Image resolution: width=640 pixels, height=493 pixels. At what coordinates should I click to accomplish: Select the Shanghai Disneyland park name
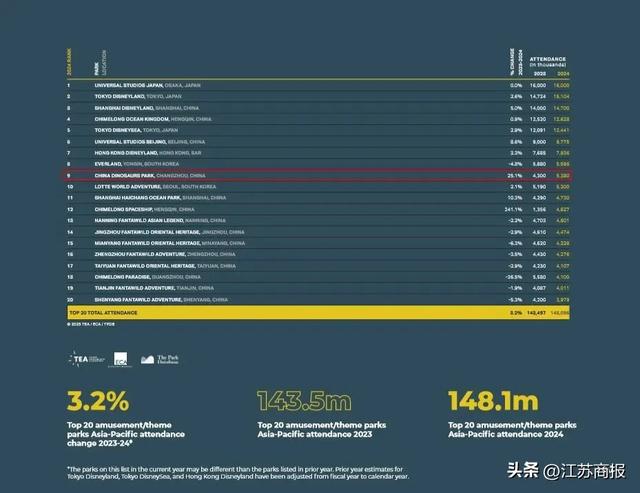click(x=124, y=108)
